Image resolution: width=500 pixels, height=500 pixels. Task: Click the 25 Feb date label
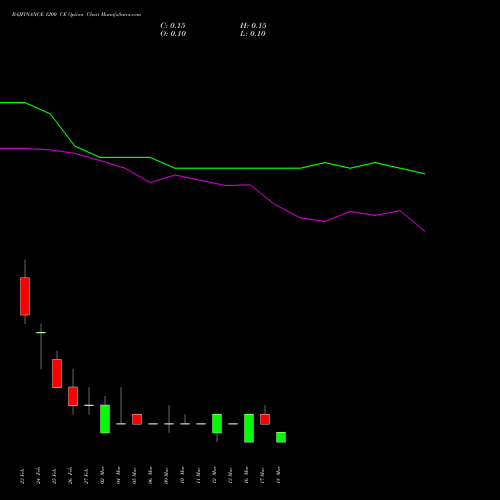click(x=54, y=476)
